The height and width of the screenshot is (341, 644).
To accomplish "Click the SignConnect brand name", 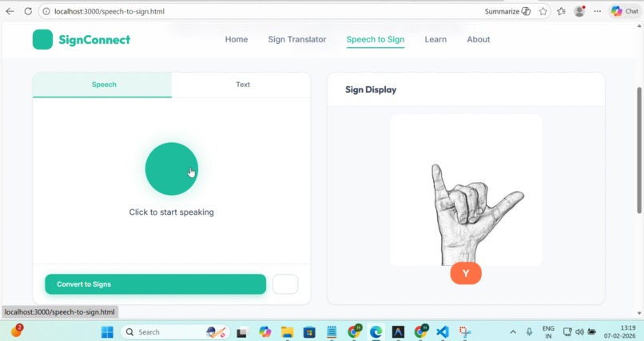I will pyautogui.click(x=94, y=39).
